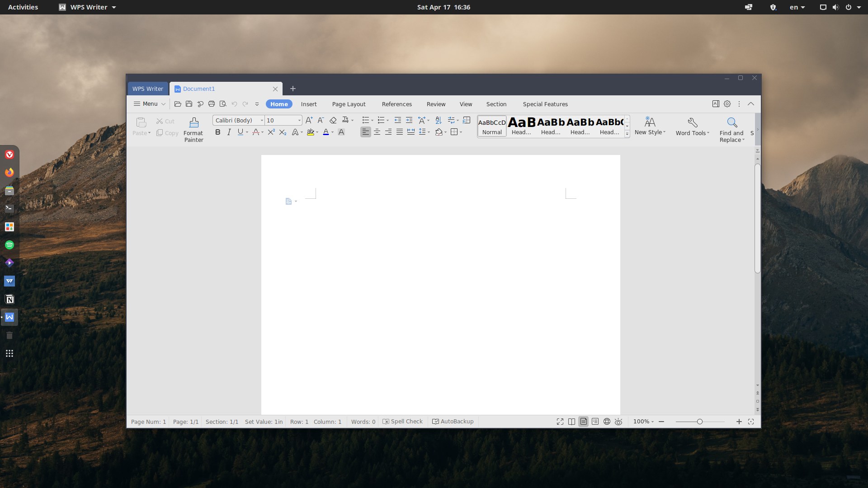This screenshot has width=868, height=488.
Task: Expand the highlight color dropdown arrow
Action: click(317, 132)
